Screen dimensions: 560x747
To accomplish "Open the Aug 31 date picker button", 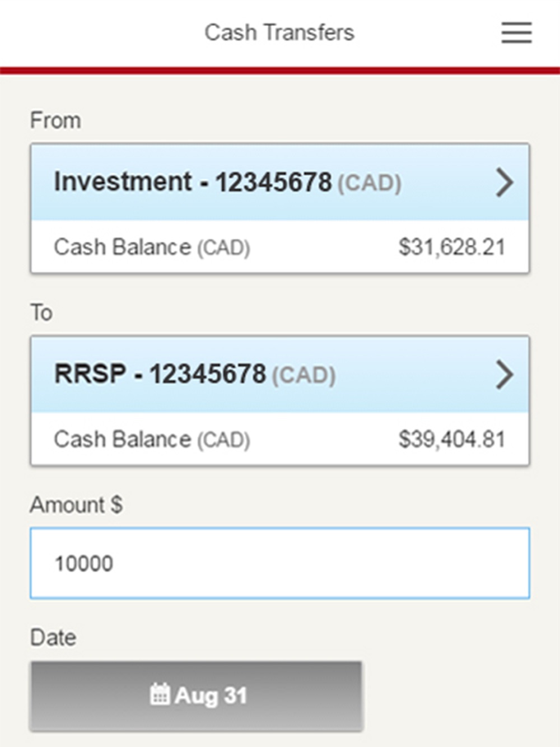I will click(x=197, y=696).
